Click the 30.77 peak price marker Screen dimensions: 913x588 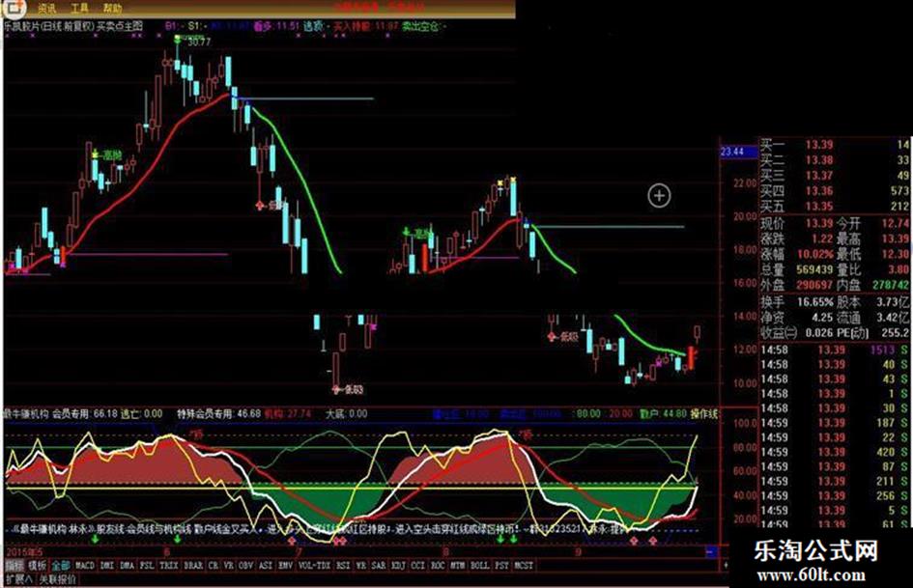pos(199,42)
